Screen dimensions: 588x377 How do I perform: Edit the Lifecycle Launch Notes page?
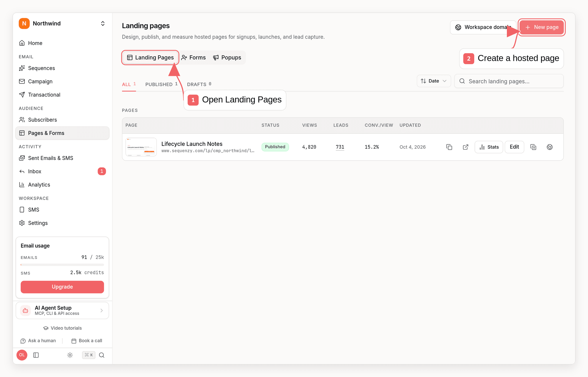pos(514,147)
